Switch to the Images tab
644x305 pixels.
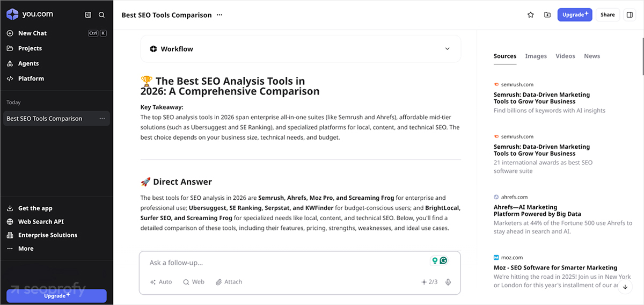[536, 56]
